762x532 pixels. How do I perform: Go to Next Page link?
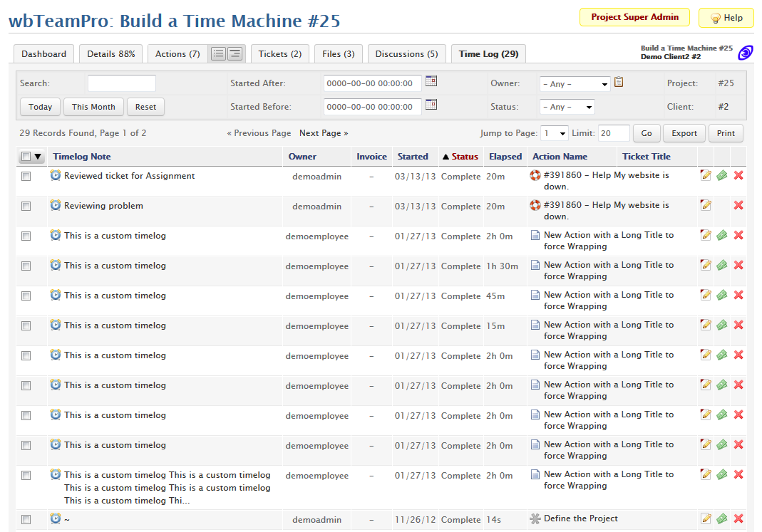(324, 133)
